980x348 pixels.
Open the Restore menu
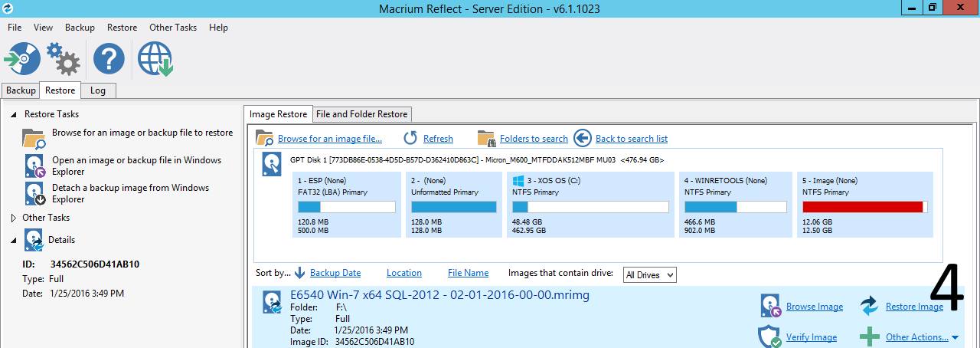122,27
